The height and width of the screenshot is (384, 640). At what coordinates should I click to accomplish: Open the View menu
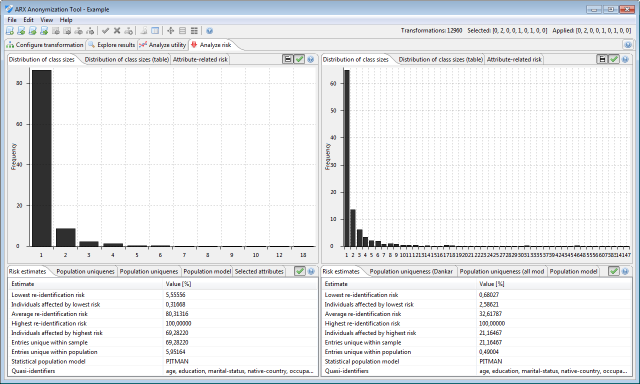click(x=47, y=20)
